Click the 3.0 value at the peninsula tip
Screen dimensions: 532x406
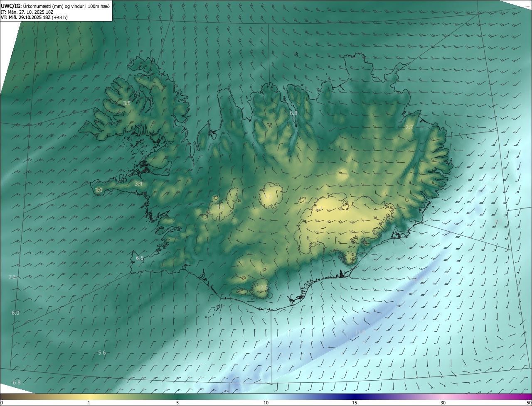click(99, 190)
